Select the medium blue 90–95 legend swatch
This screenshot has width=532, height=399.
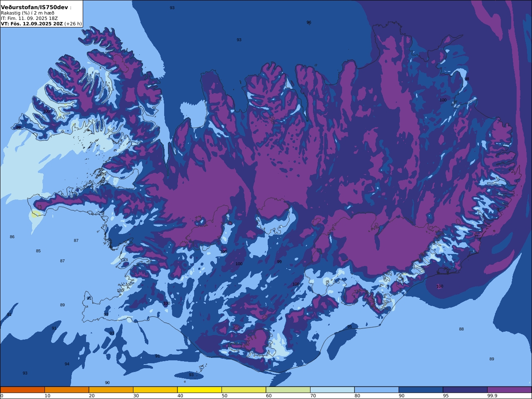[x=421, y=390]
